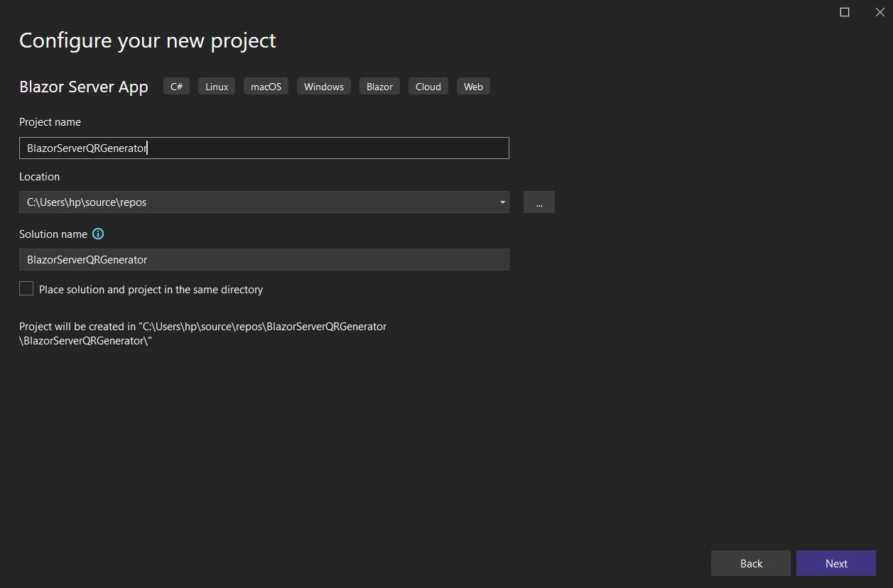Select the macOS platform tag
The image size is (893, 588).
pos(266,87)
